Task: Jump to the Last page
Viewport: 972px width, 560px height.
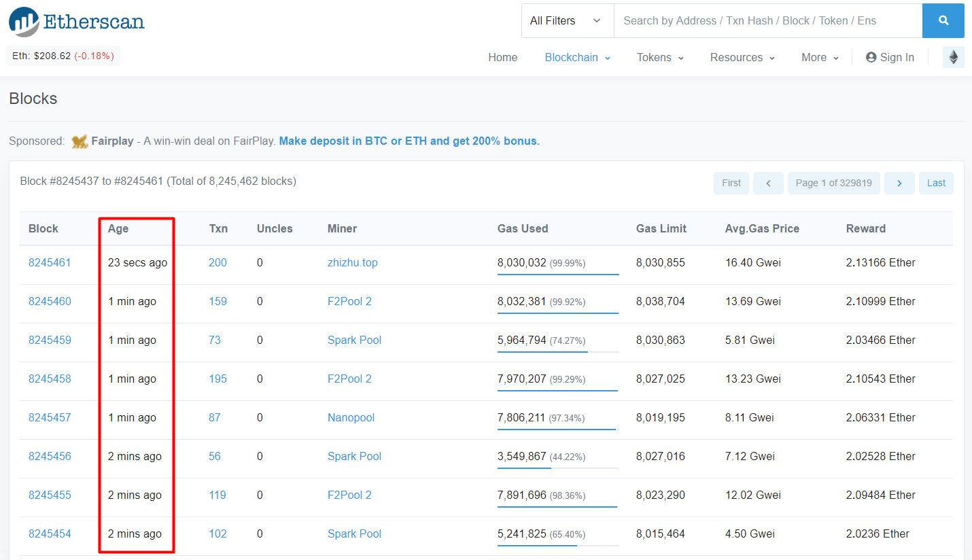Action: (936, 183)
